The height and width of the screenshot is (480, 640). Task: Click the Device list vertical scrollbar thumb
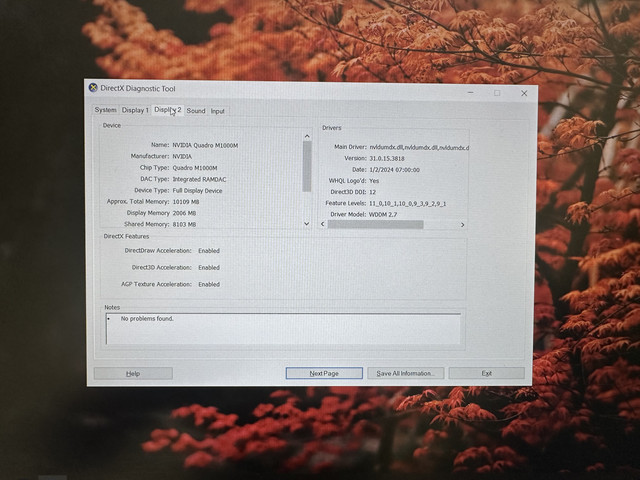coord(307,166)
